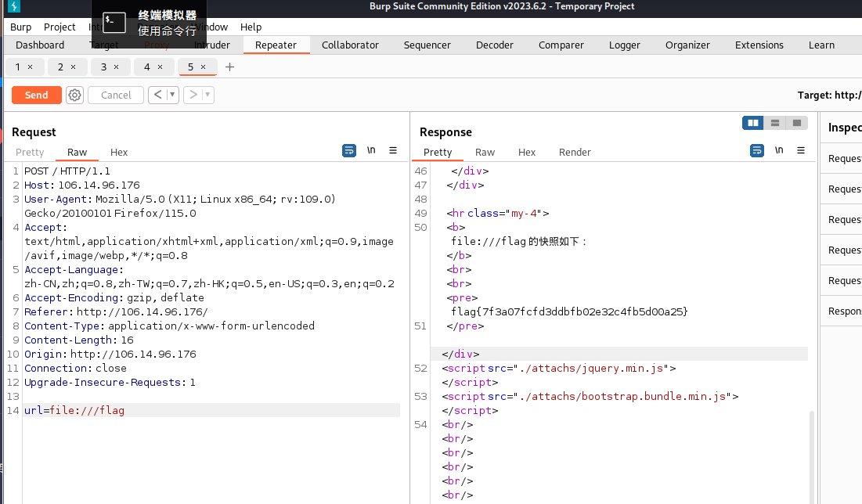The height and width of the screenshot is (504, 862).
Task: Close Repeater tab 3
Action: [116, 67]
